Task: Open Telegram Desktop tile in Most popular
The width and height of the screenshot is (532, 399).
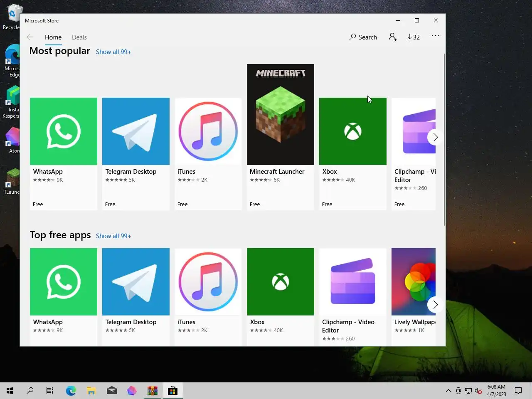Action: point(136,154)
